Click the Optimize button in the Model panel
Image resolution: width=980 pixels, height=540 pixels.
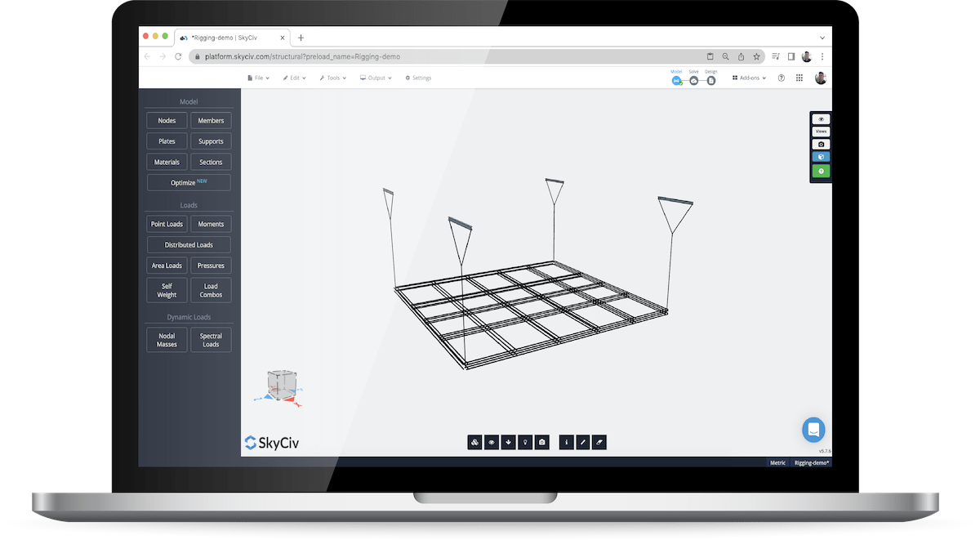pyautogui.click(x=188, y=181)
